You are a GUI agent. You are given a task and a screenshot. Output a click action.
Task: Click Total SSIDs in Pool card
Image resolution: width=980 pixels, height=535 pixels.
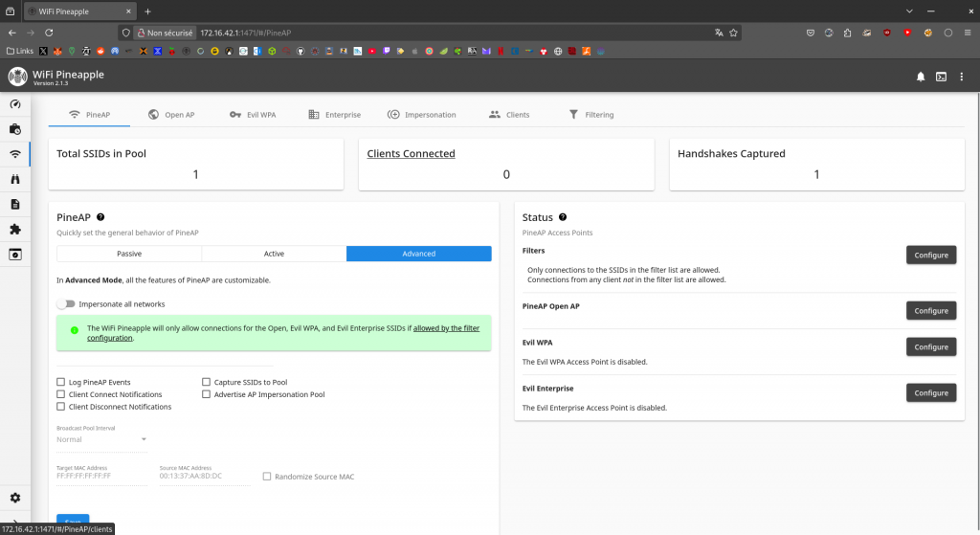pyautogui.click(x=195, y=165)
